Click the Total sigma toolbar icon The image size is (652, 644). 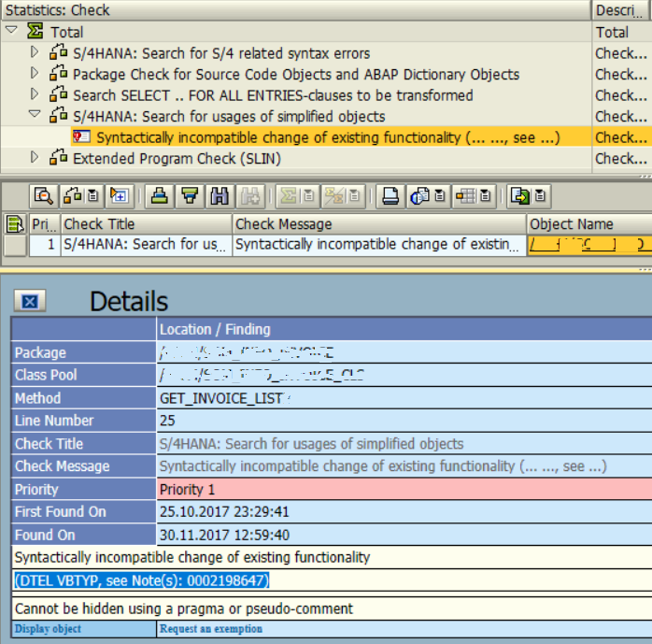click(288, 195)
